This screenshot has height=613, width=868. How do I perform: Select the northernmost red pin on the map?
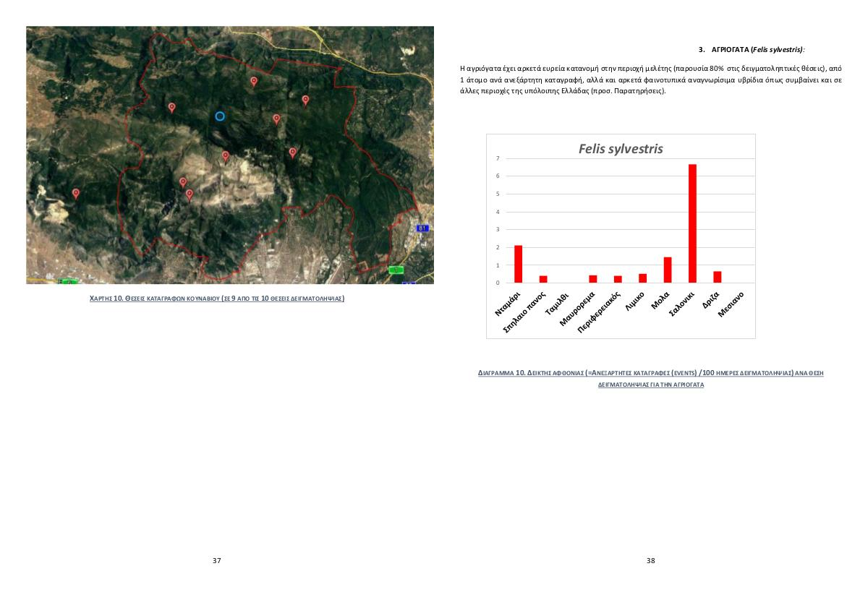coord(253,81)
